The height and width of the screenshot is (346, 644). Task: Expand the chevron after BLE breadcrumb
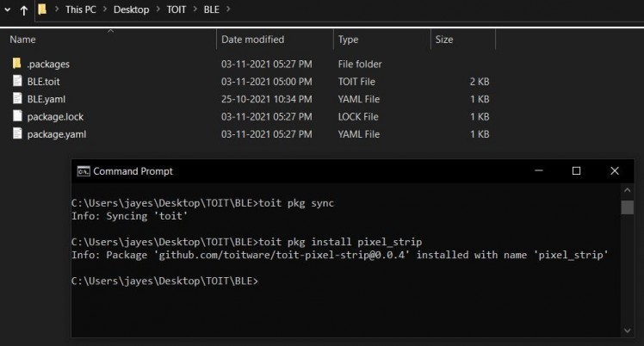pos(229,9)
